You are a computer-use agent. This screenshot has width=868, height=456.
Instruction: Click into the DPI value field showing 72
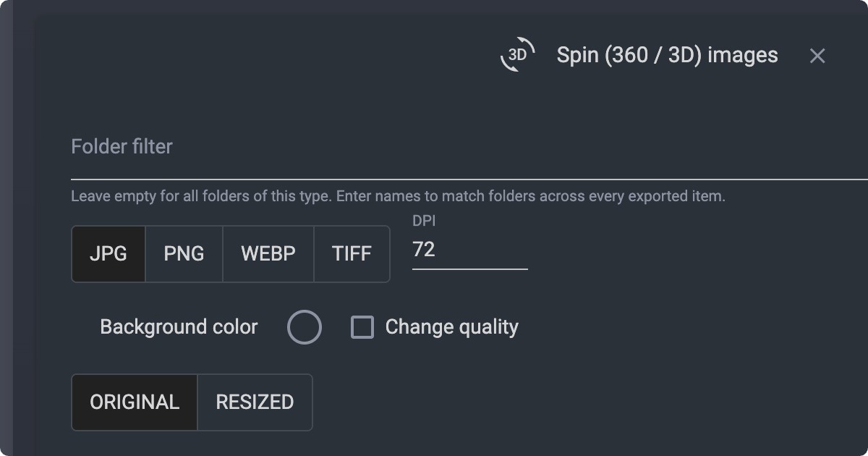(470, 250)
